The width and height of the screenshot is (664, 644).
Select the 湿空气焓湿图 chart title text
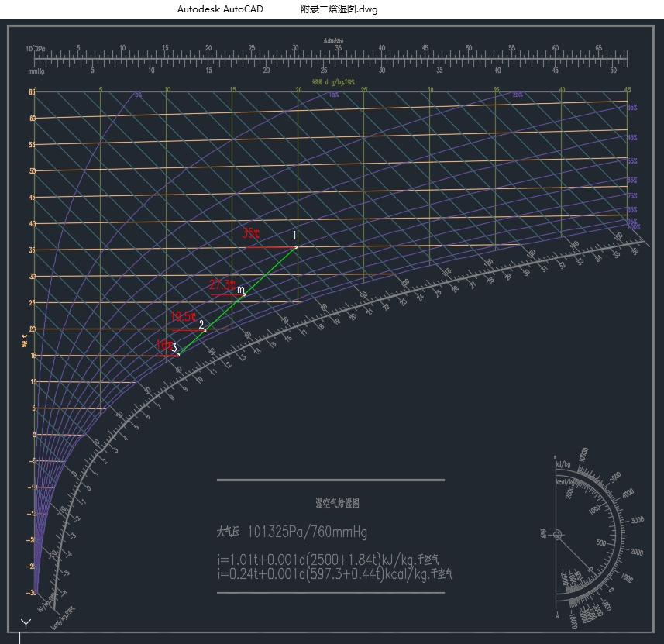[337, 504]
